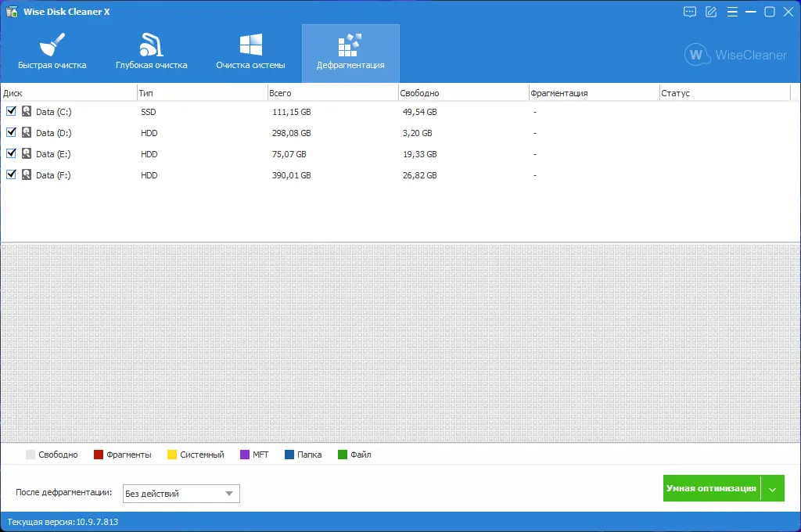This screenshot has width=801, height=532.
Task: Click the Файл green legend swatch
Action: [343, 455]
